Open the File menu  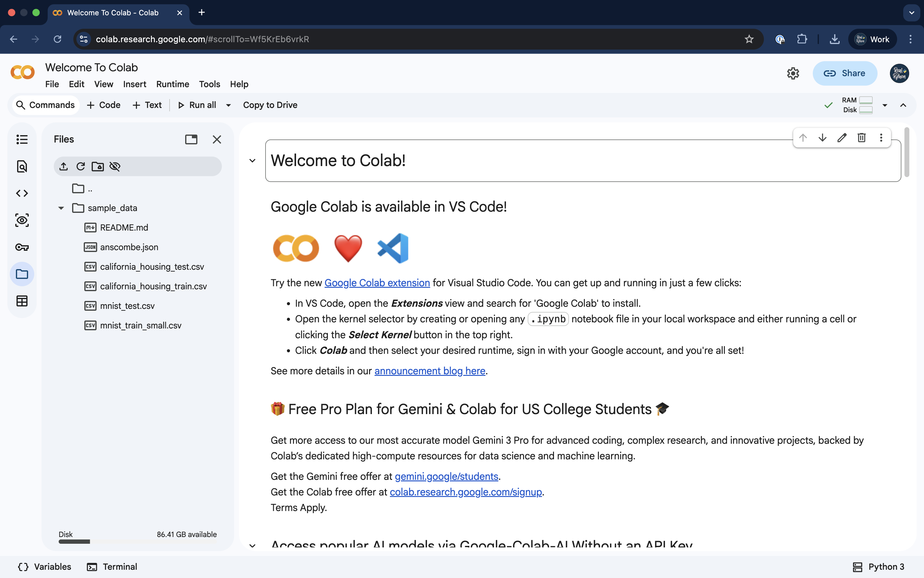point(52,84)
